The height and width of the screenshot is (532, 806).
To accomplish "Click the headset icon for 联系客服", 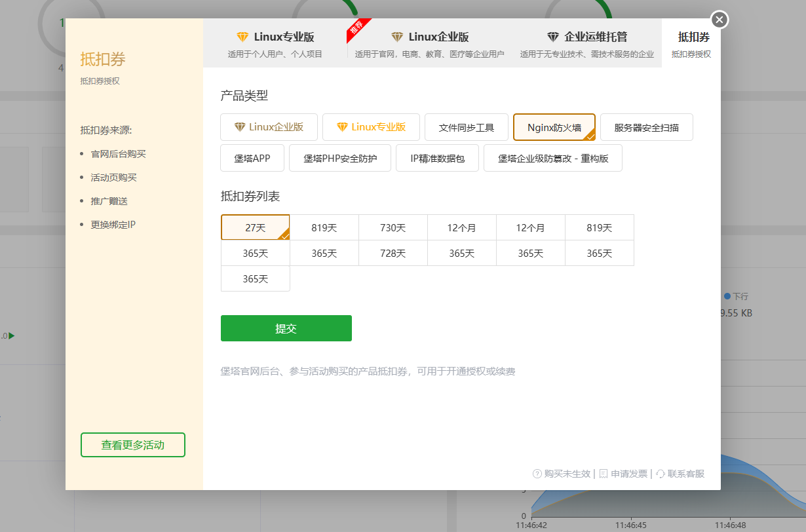I will tap(661, 474).
